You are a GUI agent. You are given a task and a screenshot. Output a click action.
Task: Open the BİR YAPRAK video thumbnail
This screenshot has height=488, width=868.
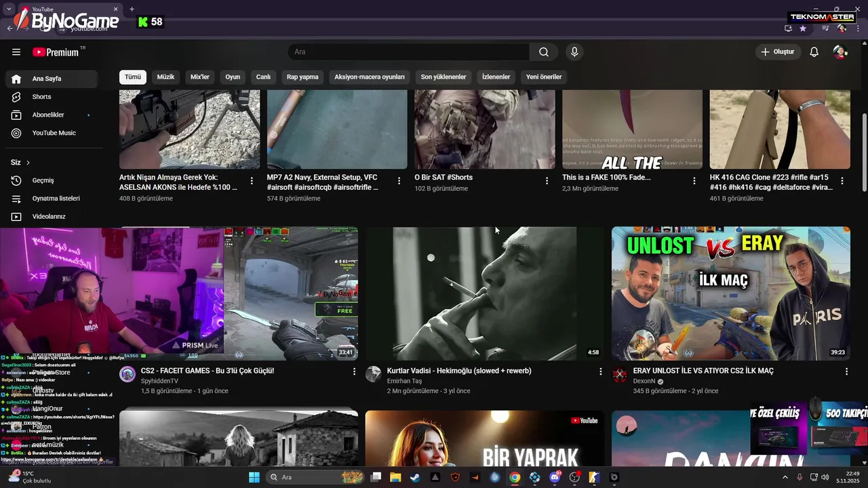coord(484,439)
